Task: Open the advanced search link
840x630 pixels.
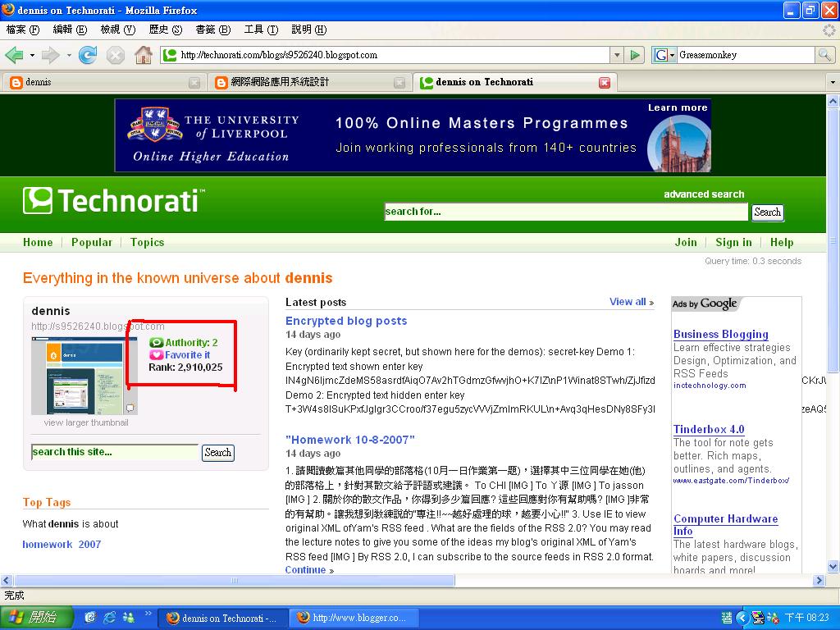Action: [x=704, y=194]
